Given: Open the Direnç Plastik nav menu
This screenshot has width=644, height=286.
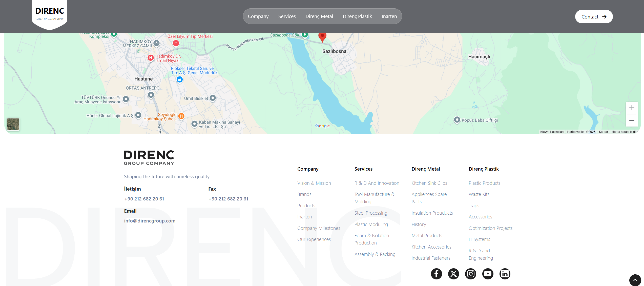Looking at the screenshot, I should pyautogui.click(x=357, y=16).
